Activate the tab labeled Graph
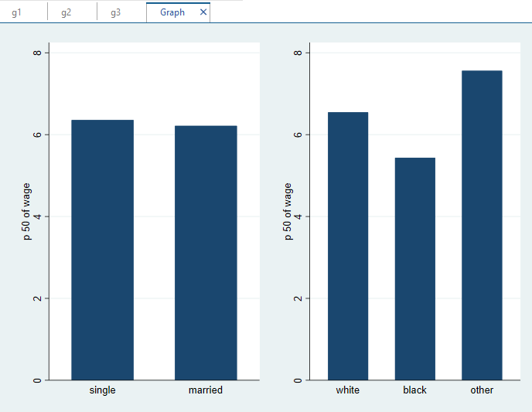The width and height of the screenshot is (532, 412). tap(172, 12)
